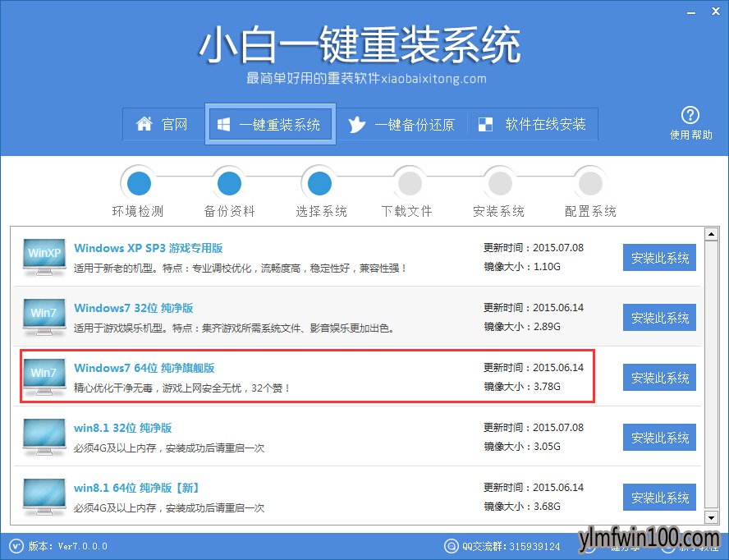The height and width of the screenshot is (560, 729).
Task: Open the 官网 home tab
Action: (163, 124)
